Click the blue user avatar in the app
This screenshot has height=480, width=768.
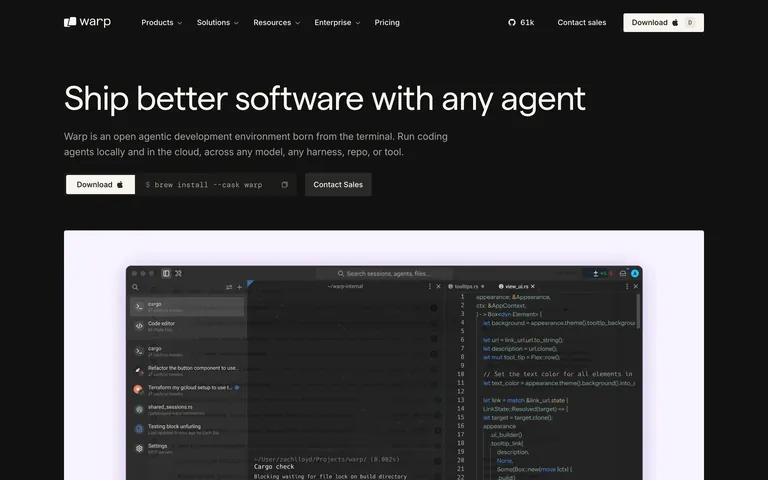(x=635, y=273)
